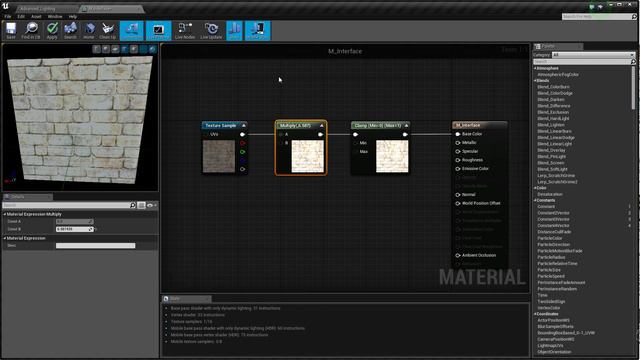Toggle the highlighted Stats toolbar button
The image size is (640, 360).
234,31
